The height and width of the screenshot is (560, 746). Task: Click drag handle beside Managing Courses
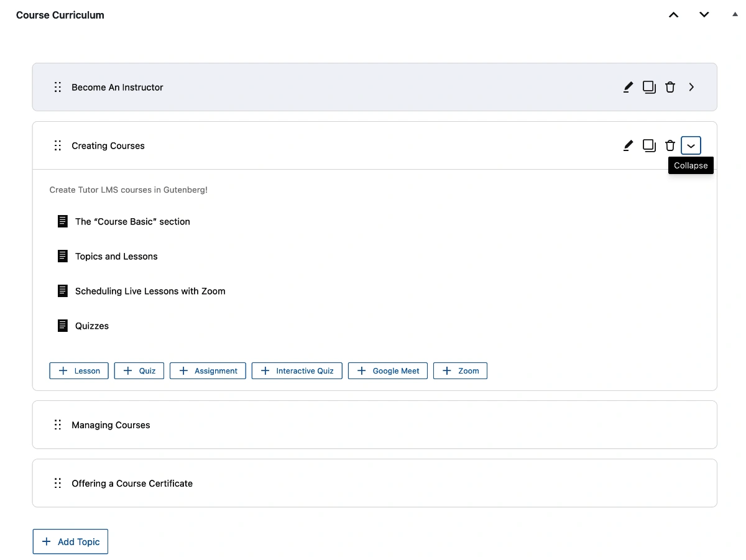point(58,425)
